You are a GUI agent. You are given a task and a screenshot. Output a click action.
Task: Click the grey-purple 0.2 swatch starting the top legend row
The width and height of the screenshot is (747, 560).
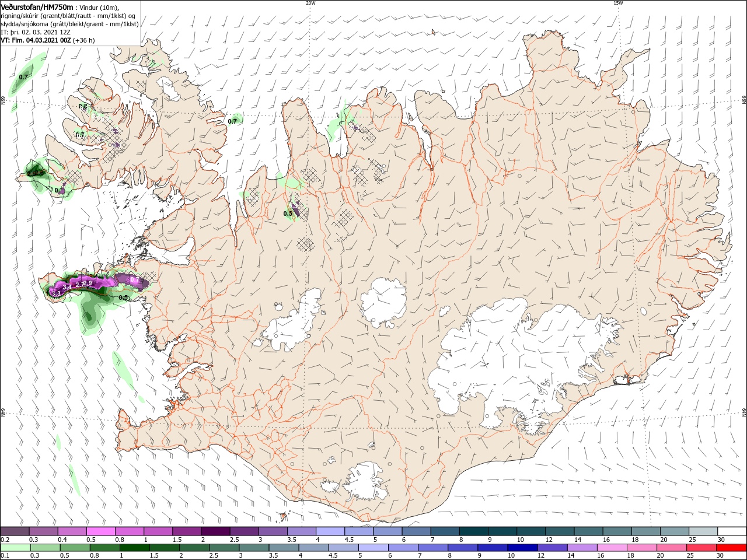pyautogui.click(x=15, y=531)
